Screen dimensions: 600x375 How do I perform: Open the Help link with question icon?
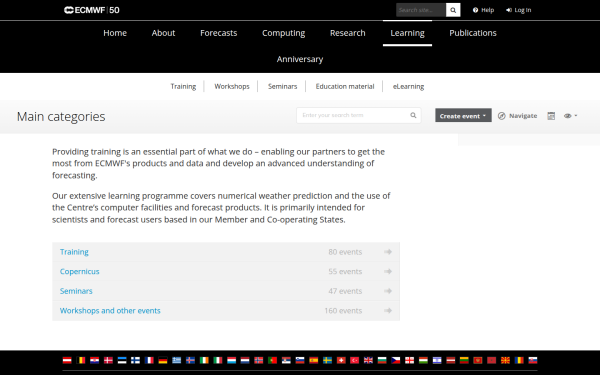tap(483, 10)
